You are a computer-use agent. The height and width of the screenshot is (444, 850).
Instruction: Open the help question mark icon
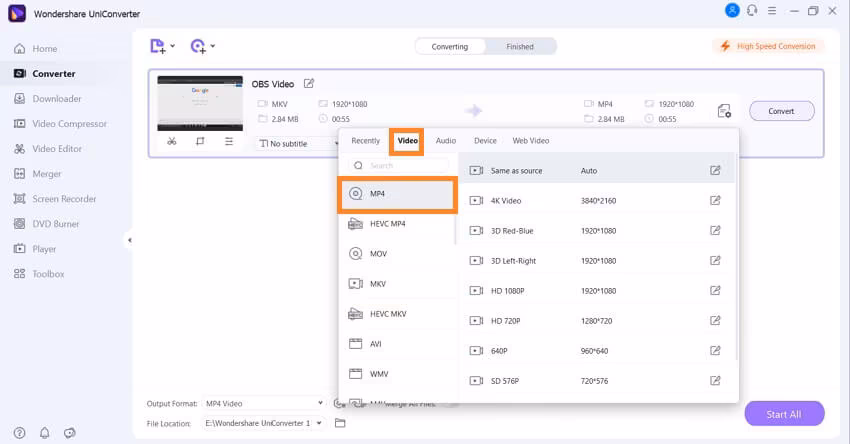20,433
